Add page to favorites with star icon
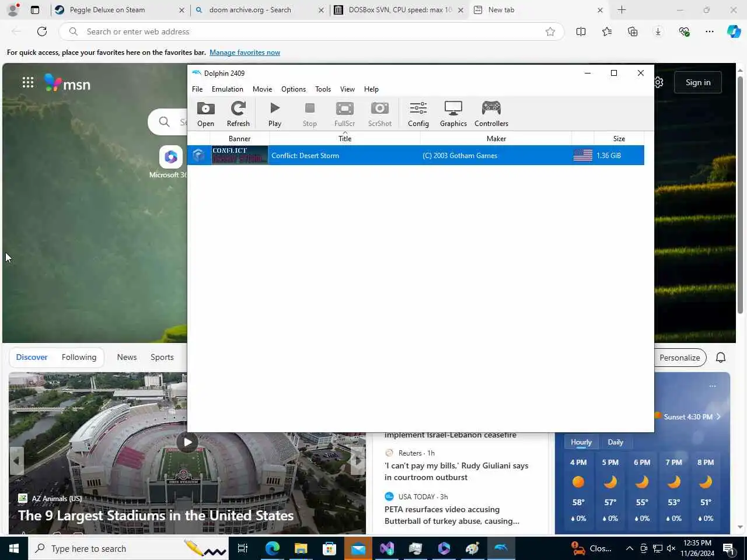The image size is (747, 560). click(x=550, y=32)
